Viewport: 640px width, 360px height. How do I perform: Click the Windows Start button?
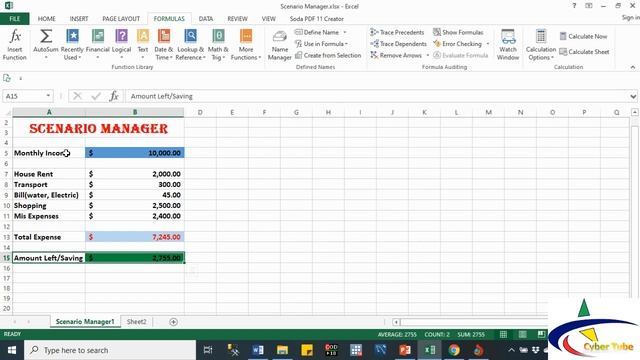12,350
